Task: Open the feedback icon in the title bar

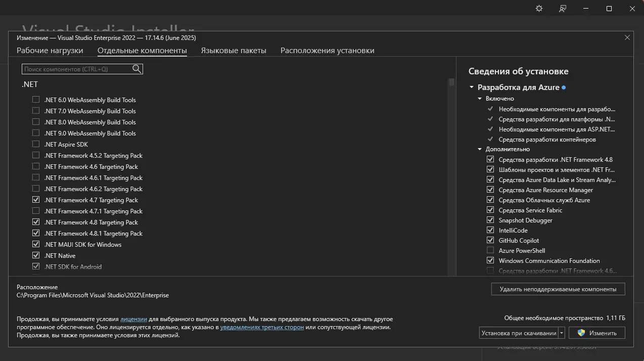Action: (x=563, y=9)
